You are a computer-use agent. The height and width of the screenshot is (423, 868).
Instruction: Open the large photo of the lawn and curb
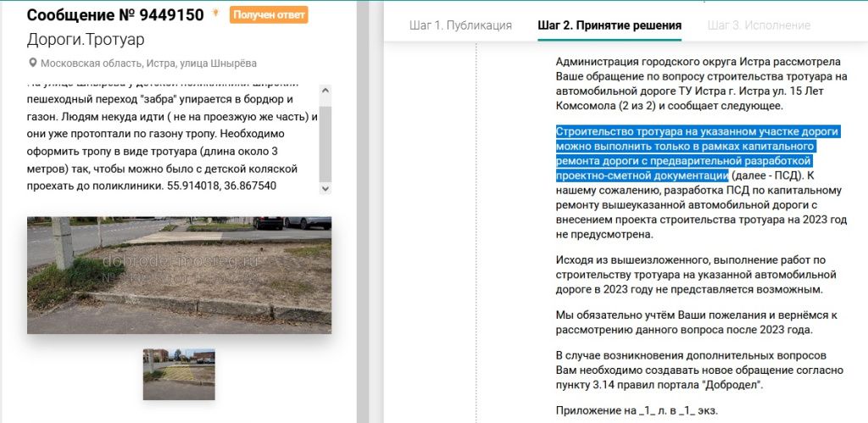pos(179,275)
